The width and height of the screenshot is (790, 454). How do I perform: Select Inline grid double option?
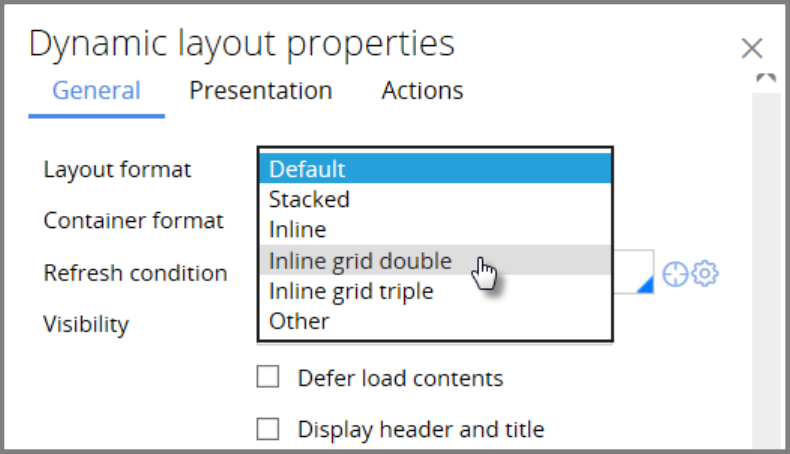coord(435,260)
